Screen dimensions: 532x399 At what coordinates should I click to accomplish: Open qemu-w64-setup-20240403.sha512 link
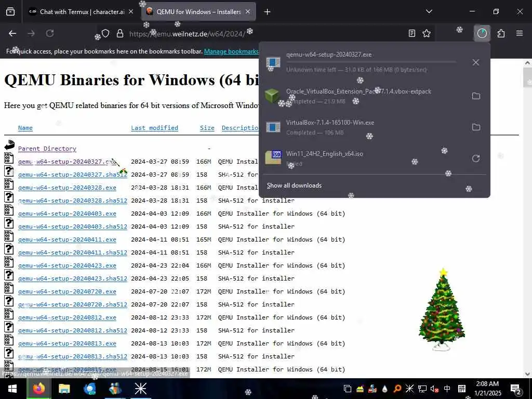[x=73, y=227]
